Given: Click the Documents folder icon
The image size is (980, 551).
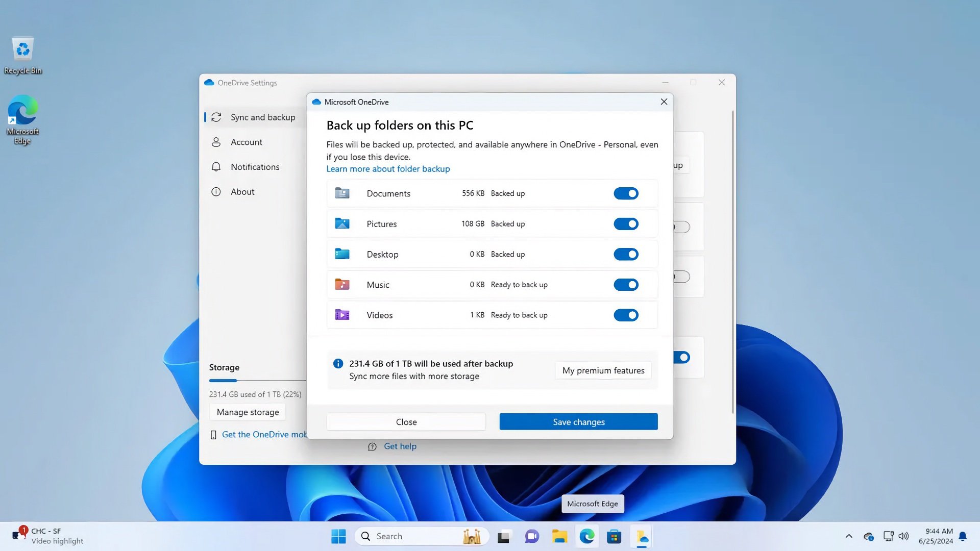Looking at the screenshot, I should 342,193.
